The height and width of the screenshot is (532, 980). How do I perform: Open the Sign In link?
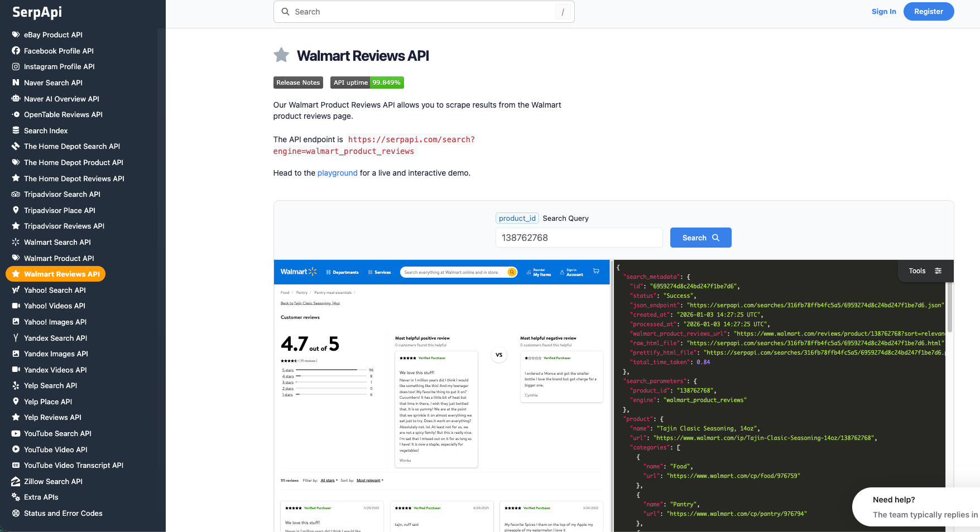coord(884,11)
